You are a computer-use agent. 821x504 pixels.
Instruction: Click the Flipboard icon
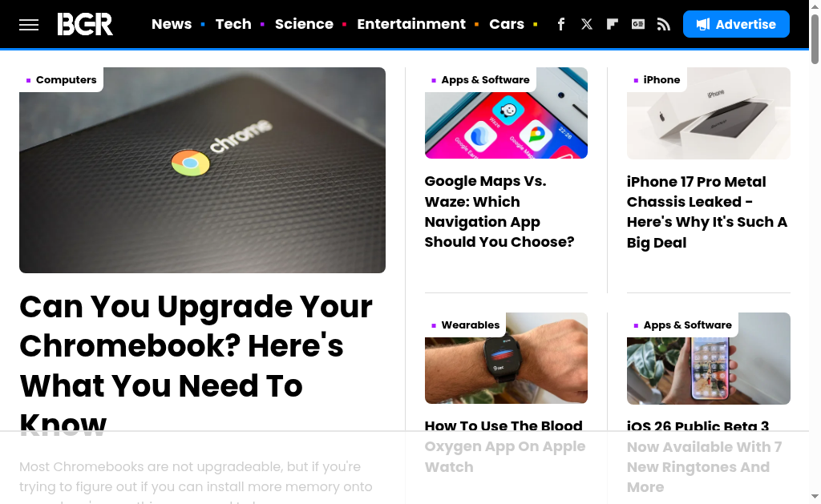point(612,24)
